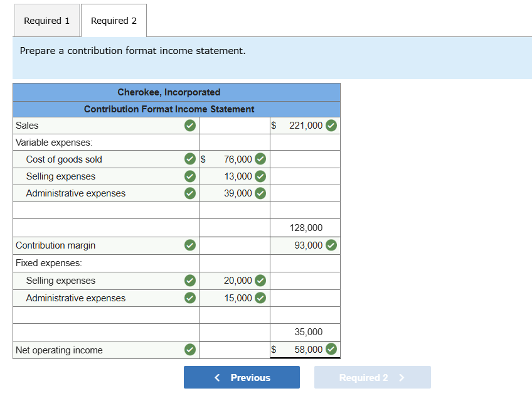Select the Sales label cell
This screenshot has width=532, height=408.
click(94, 126)
